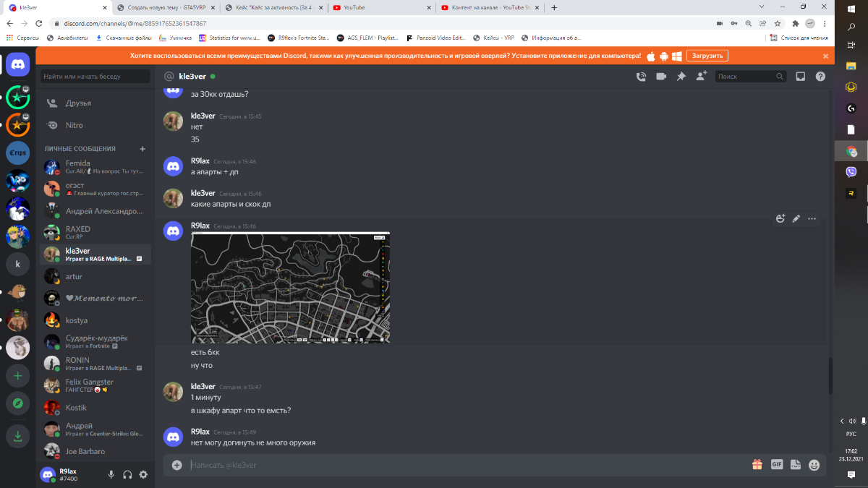
Task: Open the Discord inbox
Action: pyautogui.click(x=801, y=77)
